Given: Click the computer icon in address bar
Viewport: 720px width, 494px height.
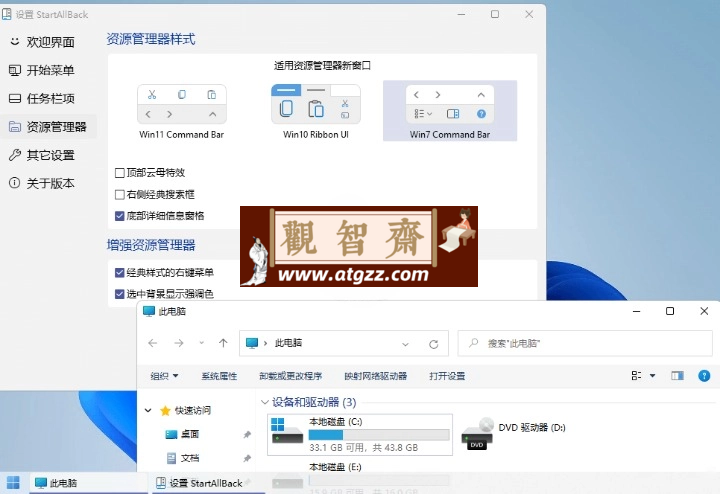Looking at the screenshot, I should [252, 343].
